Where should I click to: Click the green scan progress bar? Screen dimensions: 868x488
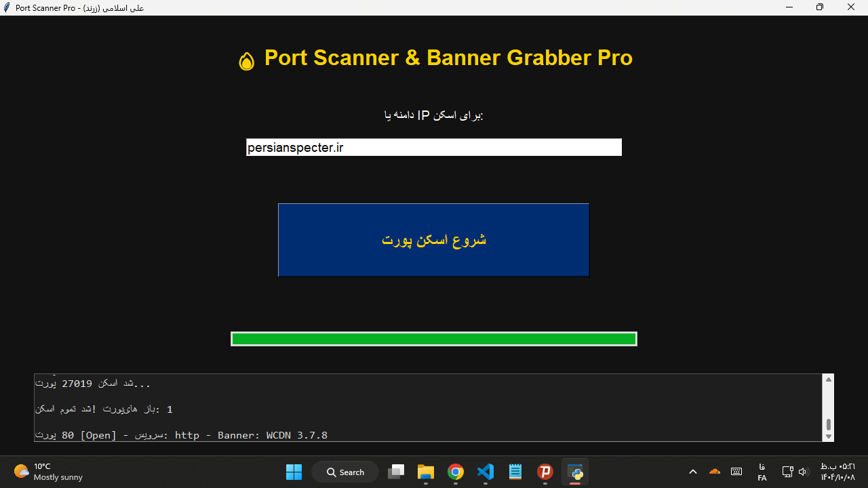pyautogui.click(x=433, y=339)
